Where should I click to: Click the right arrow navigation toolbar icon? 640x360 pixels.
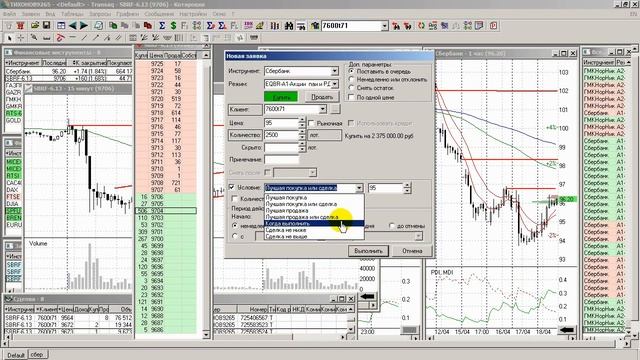click(x=84, y=25)
